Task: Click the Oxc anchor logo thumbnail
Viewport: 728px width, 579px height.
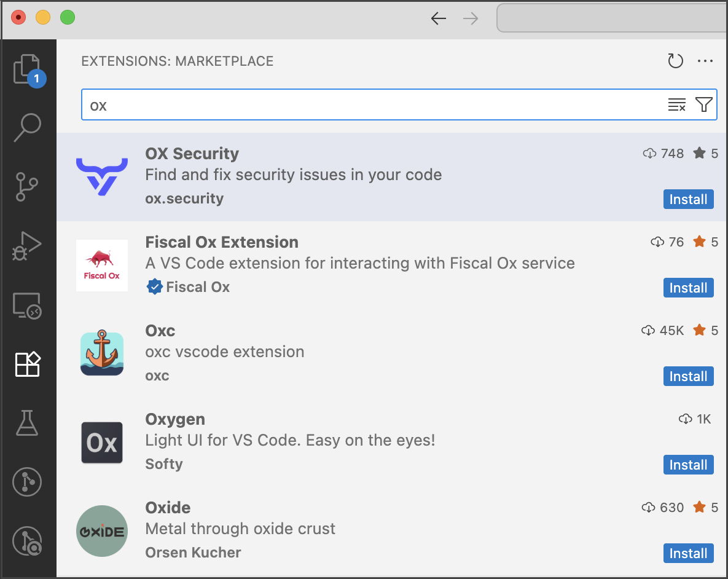Action: 102,353
